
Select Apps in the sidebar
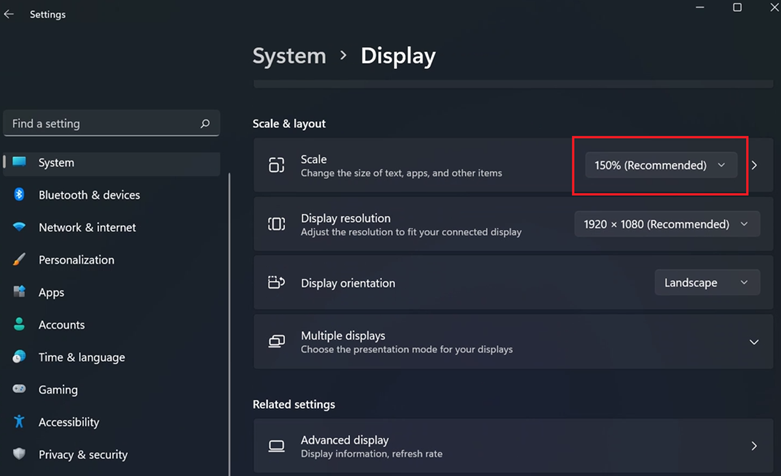point(51,293)
